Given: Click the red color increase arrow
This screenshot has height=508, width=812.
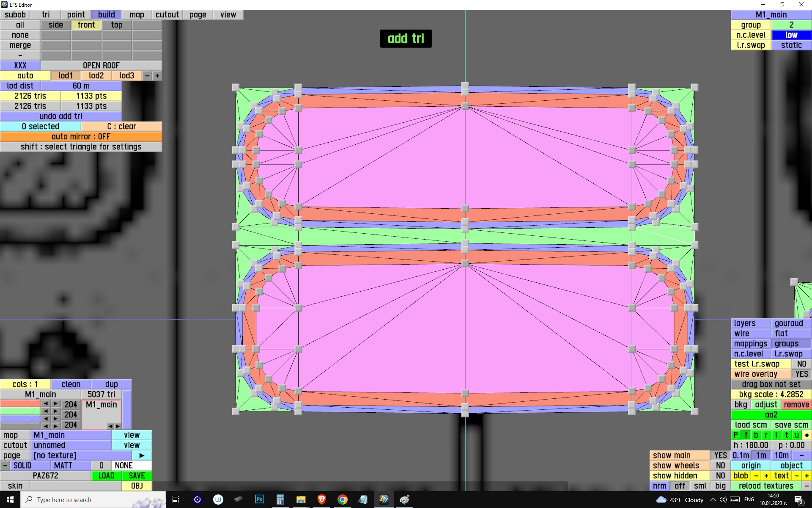Looking at the screenshot, I should pyautogui.click(x=55, y=404).
